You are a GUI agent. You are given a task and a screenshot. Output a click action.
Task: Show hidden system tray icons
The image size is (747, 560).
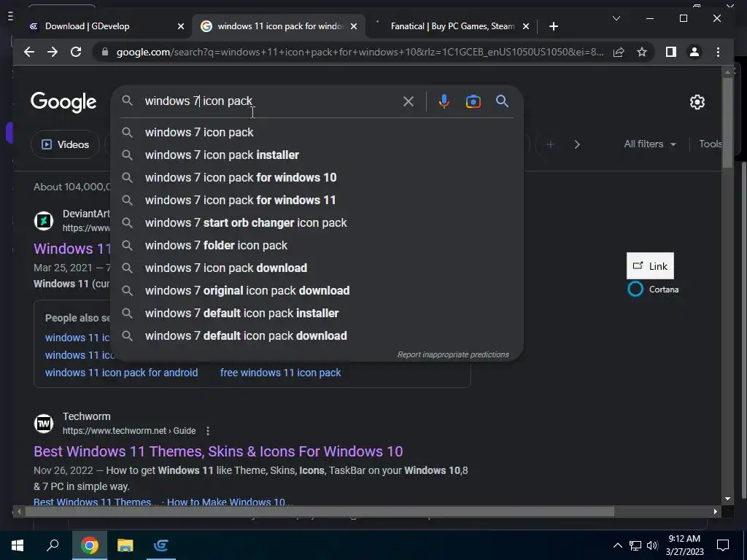[617, 545]
